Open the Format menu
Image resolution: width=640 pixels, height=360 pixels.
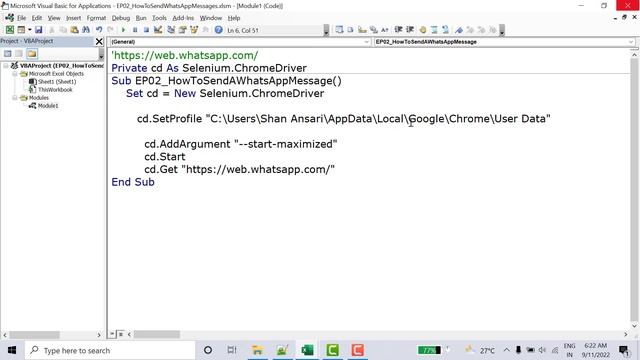pyautogui.click(x=96, y=18)
